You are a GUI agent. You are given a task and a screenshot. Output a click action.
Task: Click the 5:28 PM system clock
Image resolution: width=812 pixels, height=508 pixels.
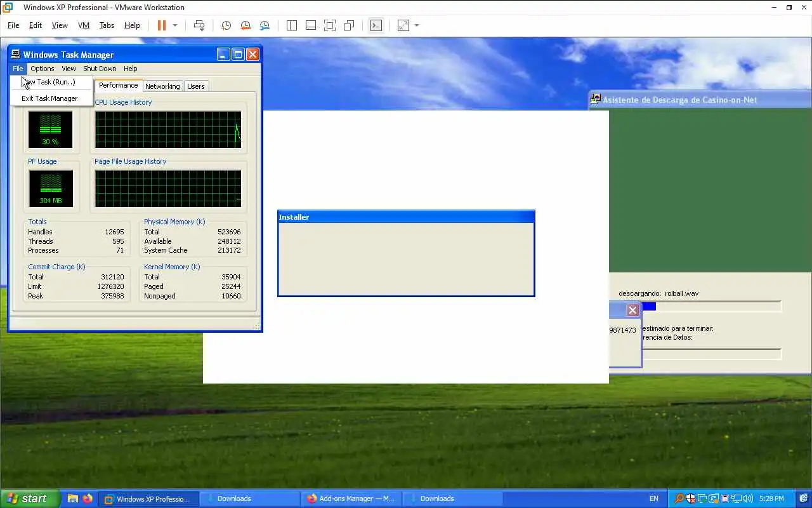(x=771, y=498)
